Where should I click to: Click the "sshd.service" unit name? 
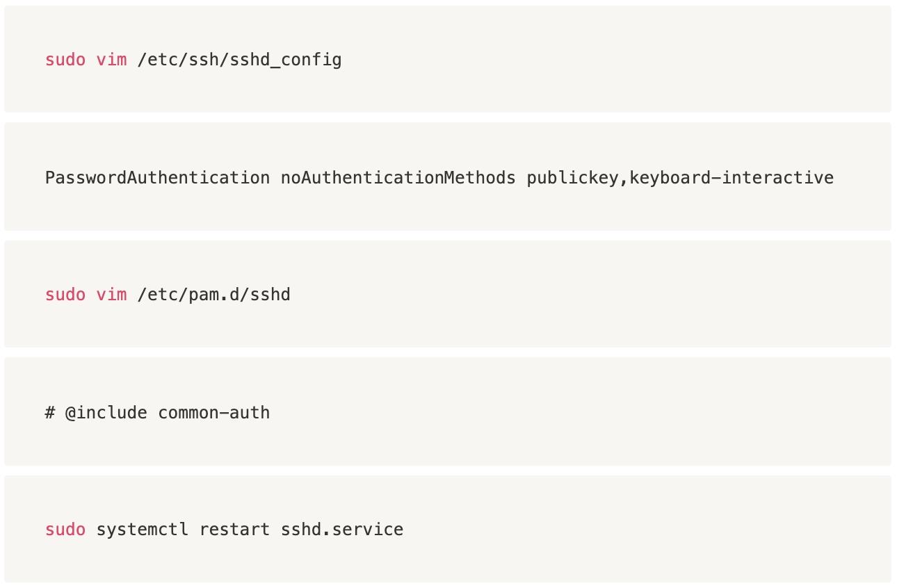coord(341,530)
